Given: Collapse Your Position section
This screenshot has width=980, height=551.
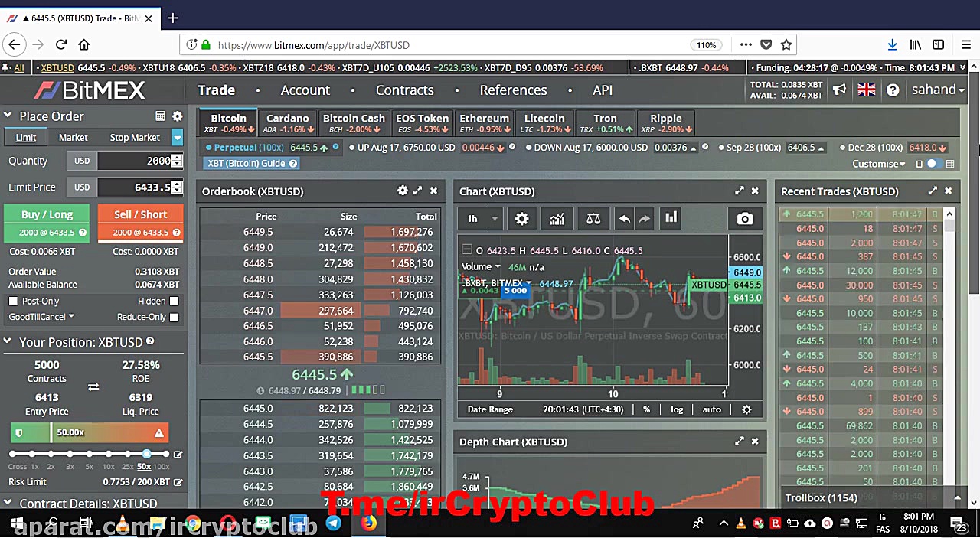Looking at the screenshot, I should tap(8, 342).
